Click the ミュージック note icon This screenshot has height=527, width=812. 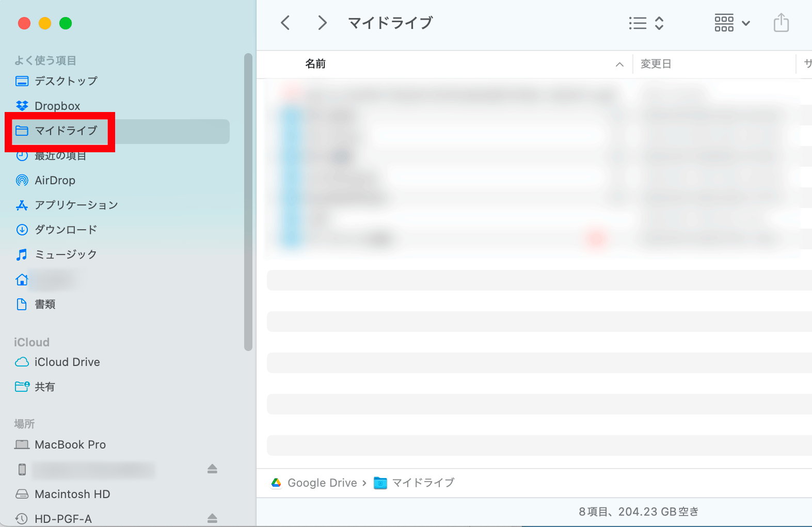coord(22,254)
